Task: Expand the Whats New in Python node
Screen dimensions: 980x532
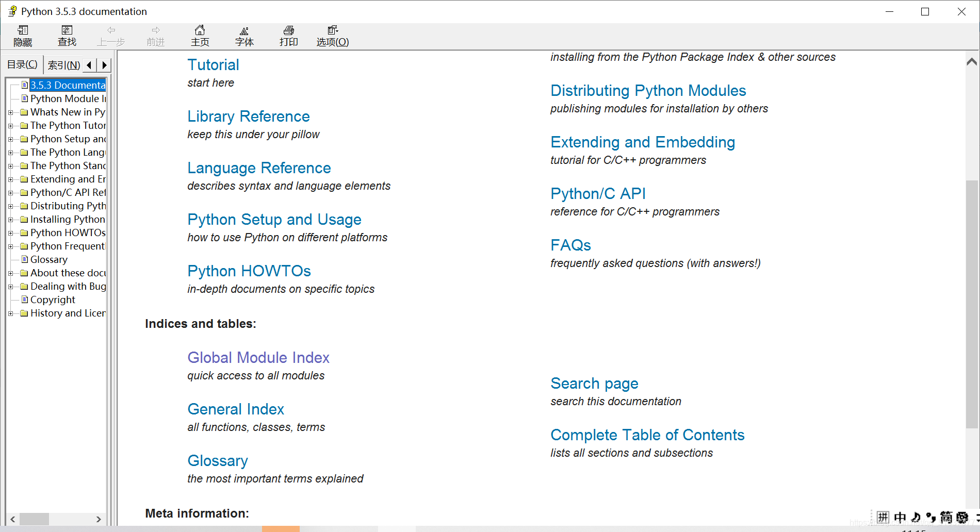Action: 10,112
